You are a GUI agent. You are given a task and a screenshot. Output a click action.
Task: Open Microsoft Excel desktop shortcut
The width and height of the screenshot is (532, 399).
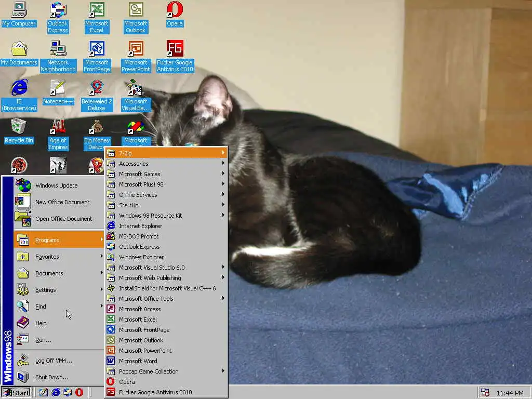97,17
